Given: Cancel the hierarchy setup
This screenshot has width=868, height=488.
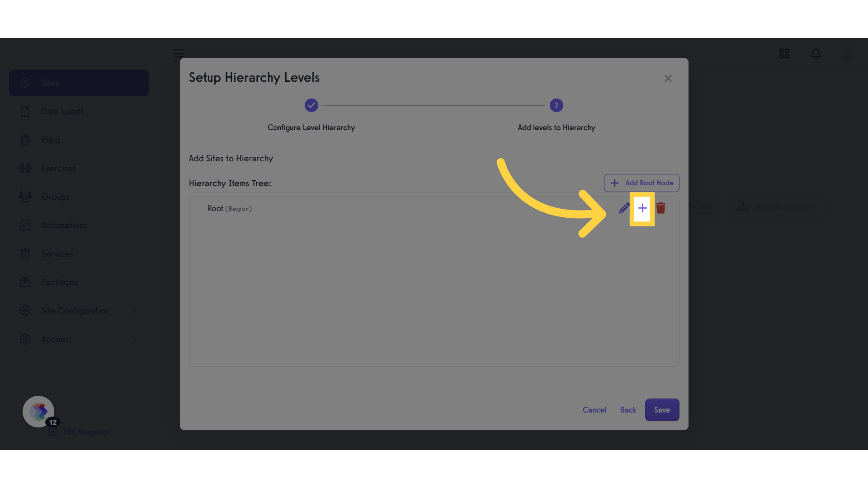Looking at the screenshot, I should click(x=594, y=410).
